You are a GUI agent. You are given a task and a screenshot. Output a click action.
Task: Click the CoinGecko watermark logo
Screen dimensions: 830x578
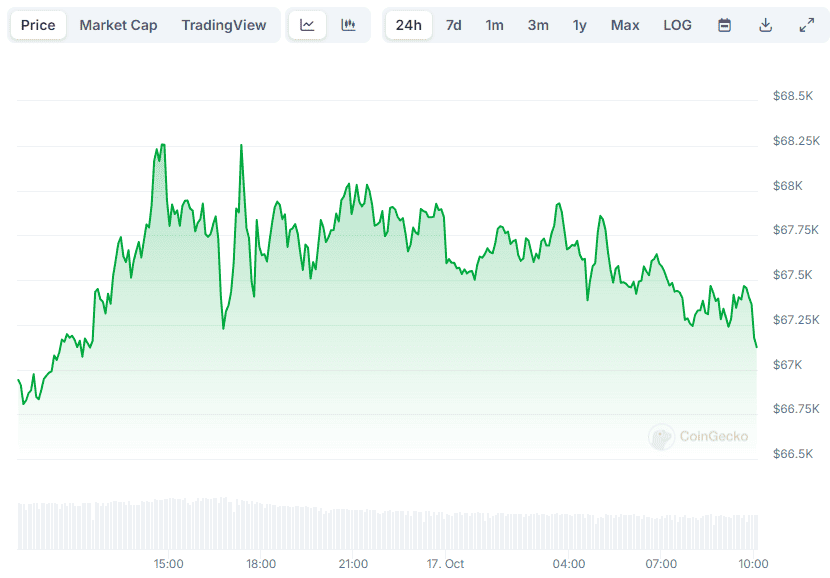(698, 436)
